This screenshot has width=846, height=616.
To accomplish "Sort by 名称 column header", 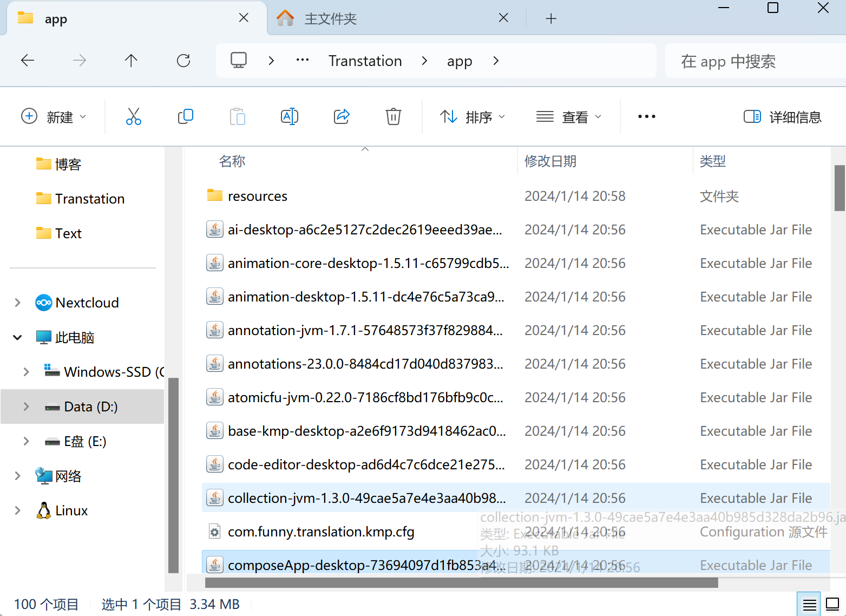I will pyautogui.click(x=232, y=161).
